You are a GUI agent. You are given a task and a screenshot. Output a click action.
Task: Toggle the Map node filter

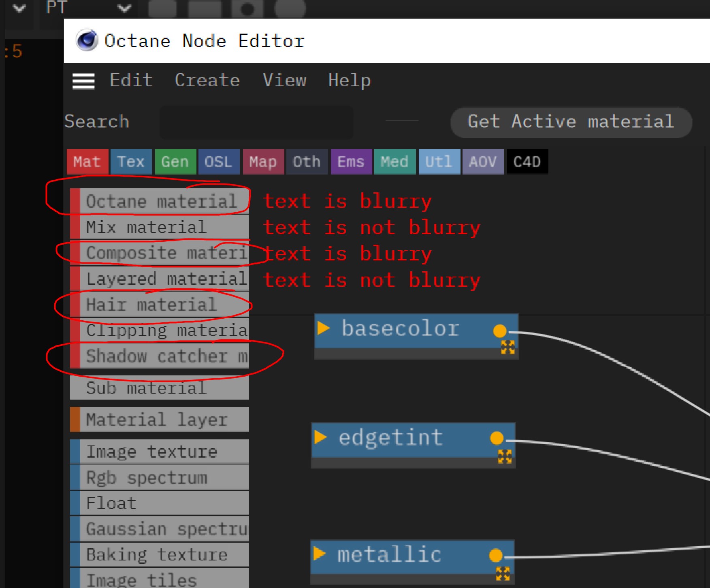263,162
